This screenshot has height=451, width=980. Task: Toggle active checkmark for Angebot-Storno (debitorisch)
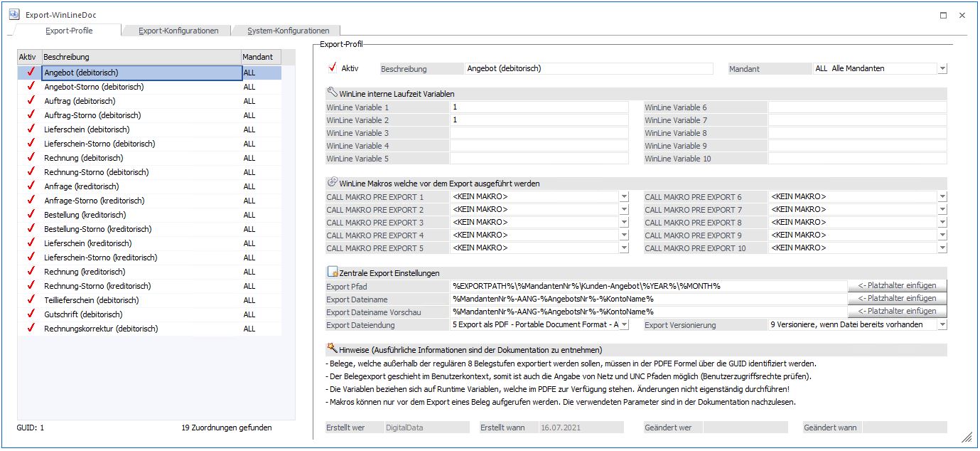click(31, 87)
